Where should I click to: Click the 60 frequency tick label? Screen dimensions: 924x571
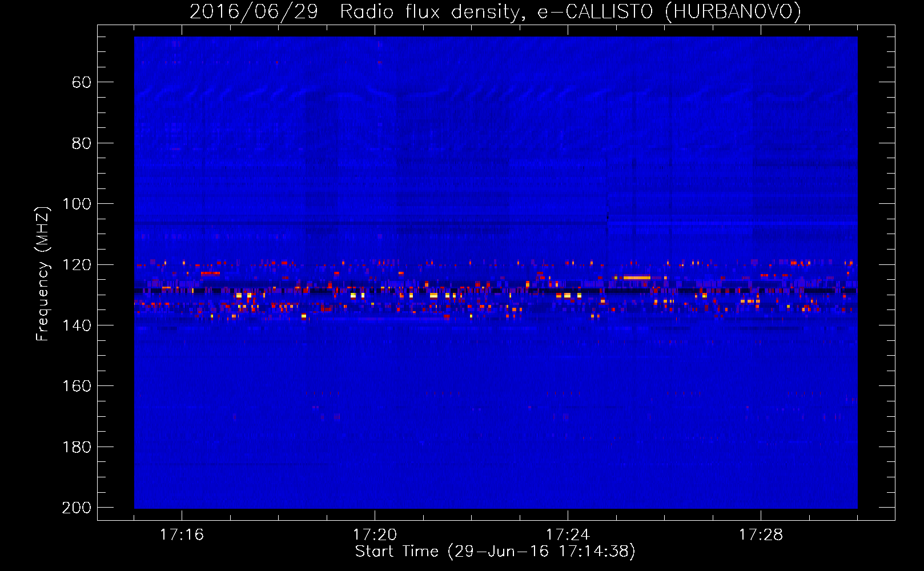pos(82,82)
